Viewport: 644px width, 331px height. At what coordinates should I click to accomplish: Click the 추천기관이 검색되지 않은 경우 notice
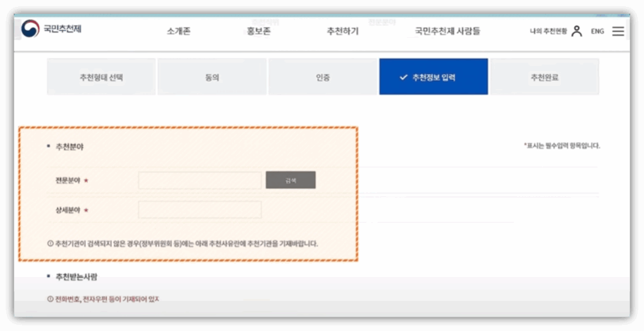183,244
